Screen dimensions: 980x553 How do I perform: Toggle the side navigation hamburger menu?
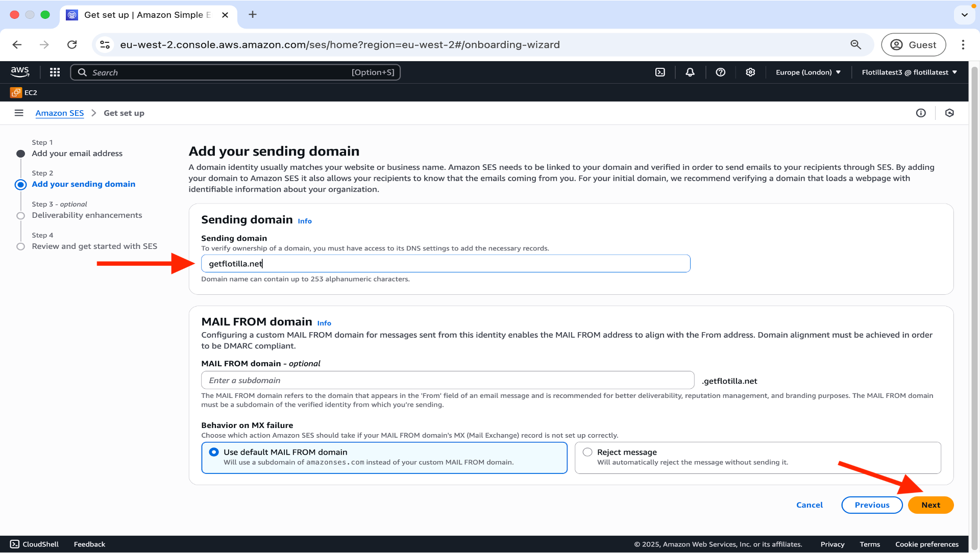(x=19, y=113)
